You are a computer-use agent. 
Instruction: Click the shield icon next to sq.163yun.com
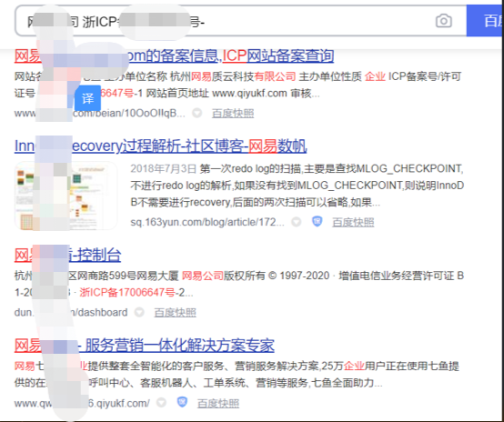[318, 221]
